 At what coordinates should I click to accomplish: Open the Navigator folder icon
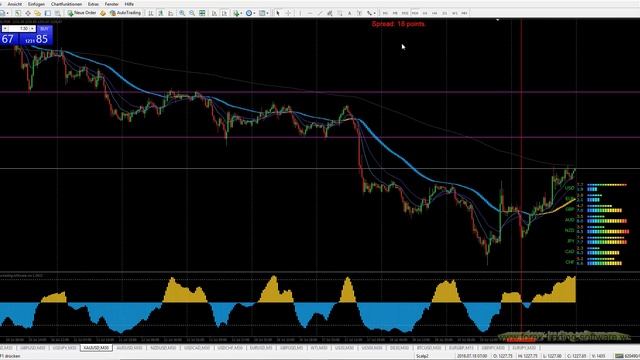click(x=38, y=13)
